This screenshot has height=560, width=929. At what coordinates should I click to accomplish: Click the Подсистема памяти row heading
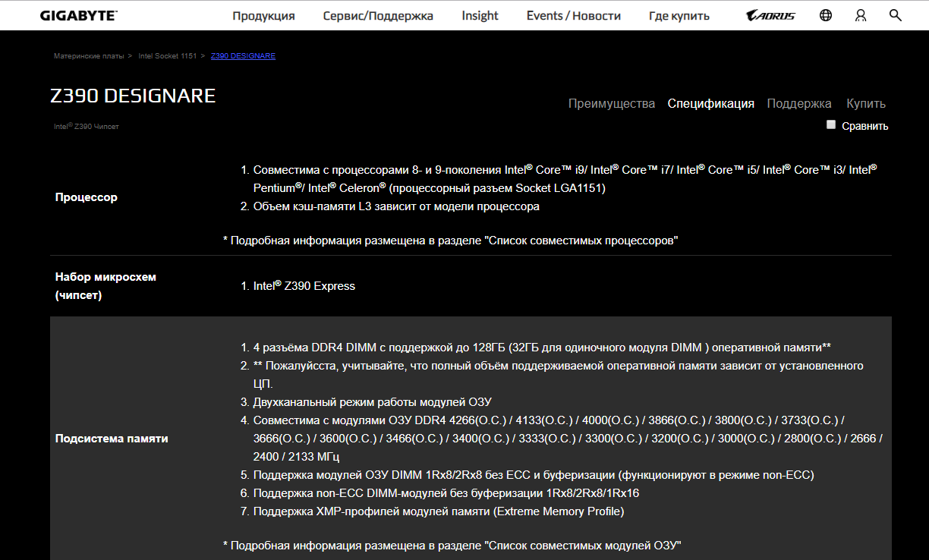(x=112, y=439)
